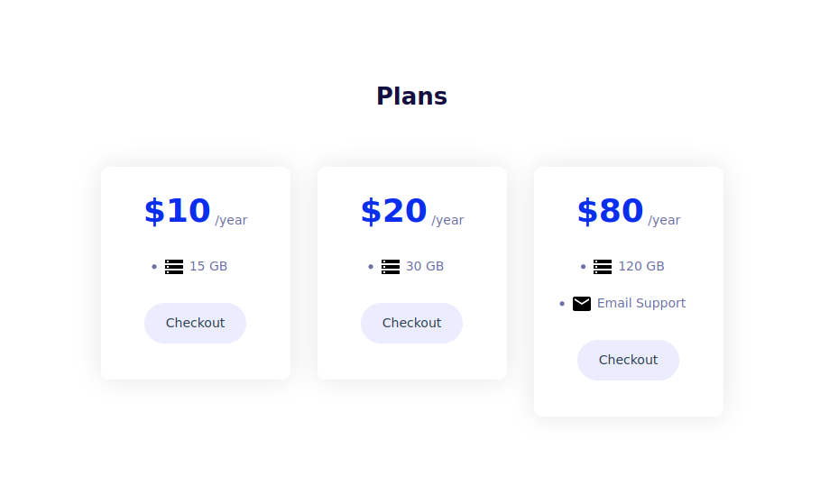Checkout the $20 per year plan
Image resolution: width=820 pixels, height=504 pixels.
point(411,323)
